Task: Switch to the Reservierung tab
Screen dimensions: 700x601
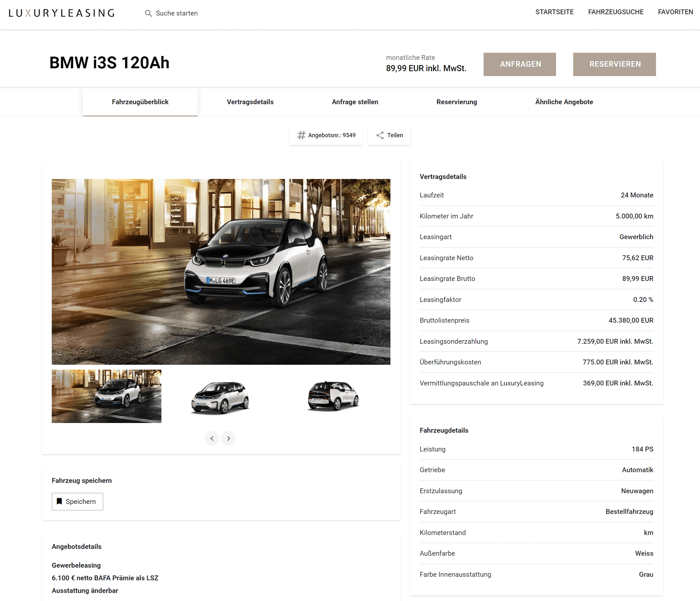Action: 456,102
